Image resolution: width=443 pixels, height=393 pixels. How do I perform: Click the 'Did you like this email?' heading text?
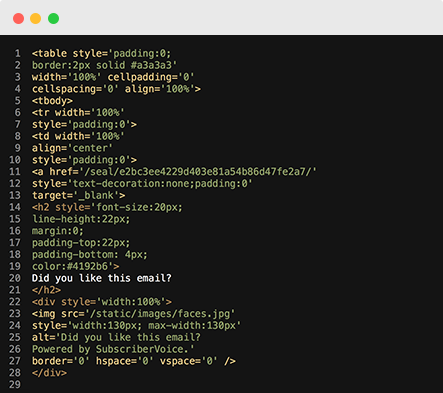102,278
